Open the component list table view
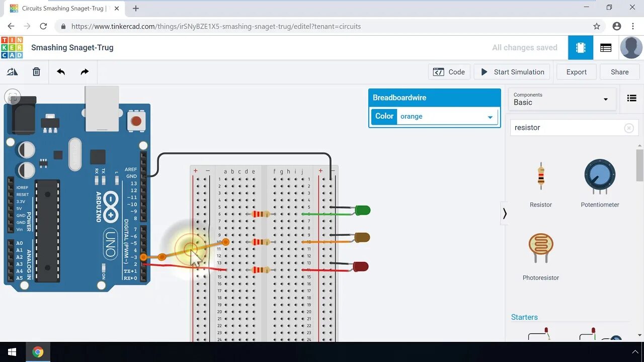This screenshot has height=362, width=644. coord(606,48)
